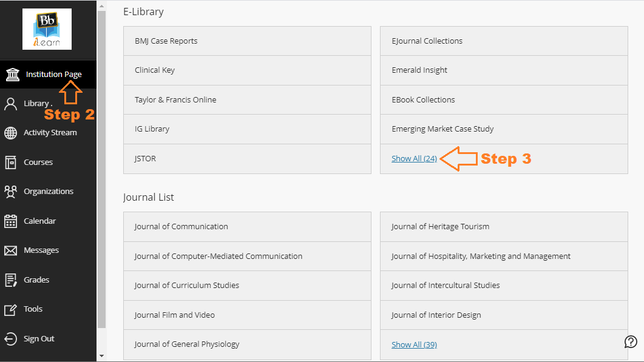The image size is (644, 362).
Task: Select Journal of Heritage Tourism
Action: (440, 226)
